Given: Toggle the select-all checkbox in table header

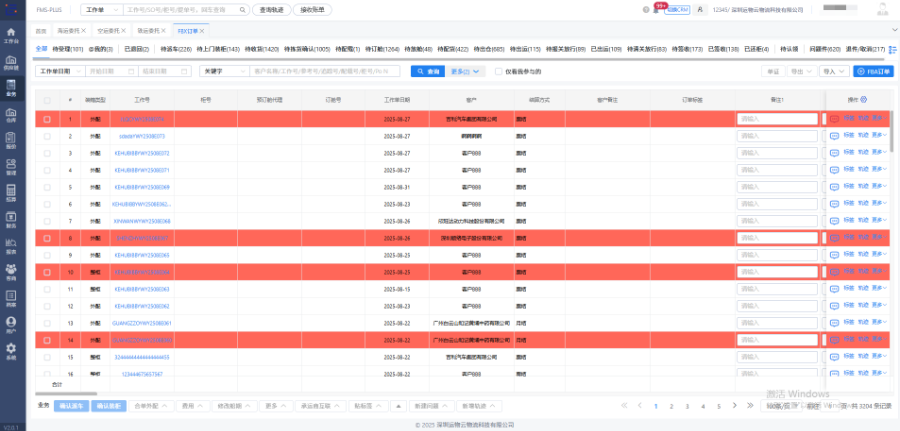Looking at the screenshot, I should [x=47, y=101].
